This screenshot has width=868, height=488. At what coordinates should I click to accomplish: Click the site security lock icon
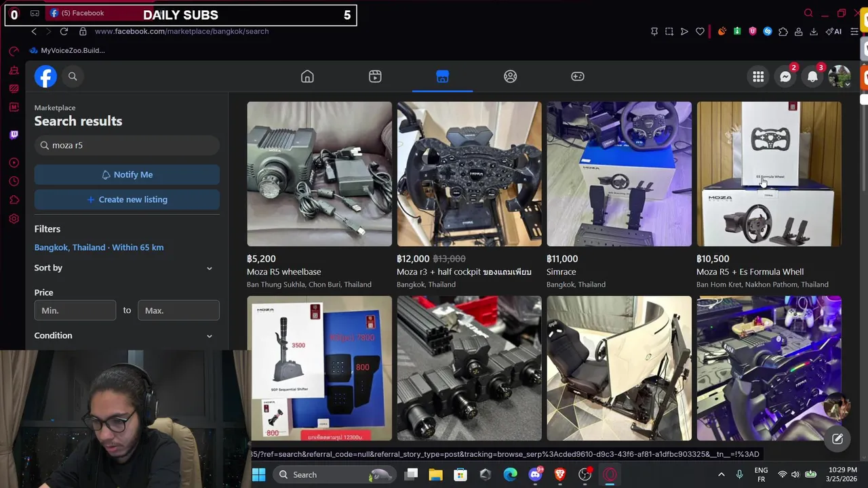coord(83,31)
